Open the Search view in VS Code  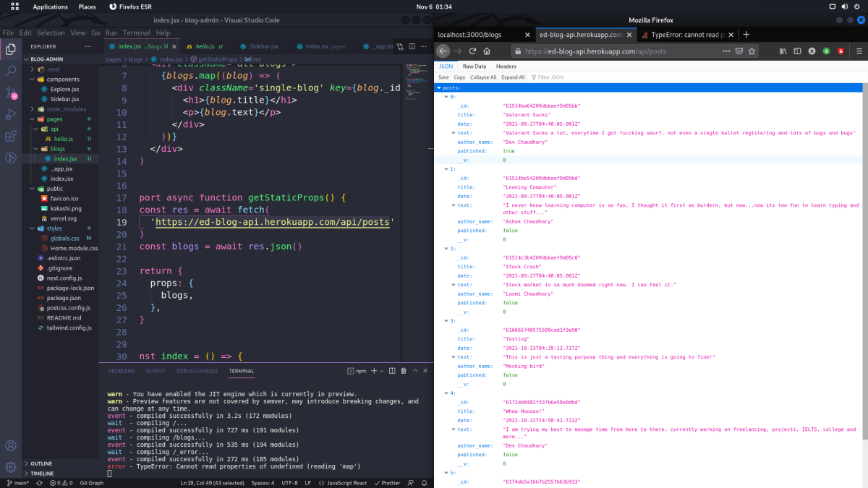(x=10, y=71)
